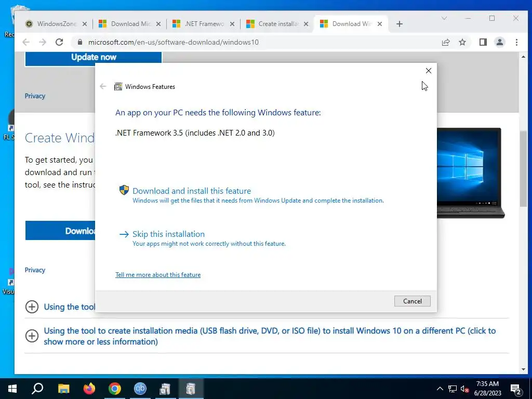Open network status tray icon
The height and width of the screenshot is (399, 532).
(453, 389)
